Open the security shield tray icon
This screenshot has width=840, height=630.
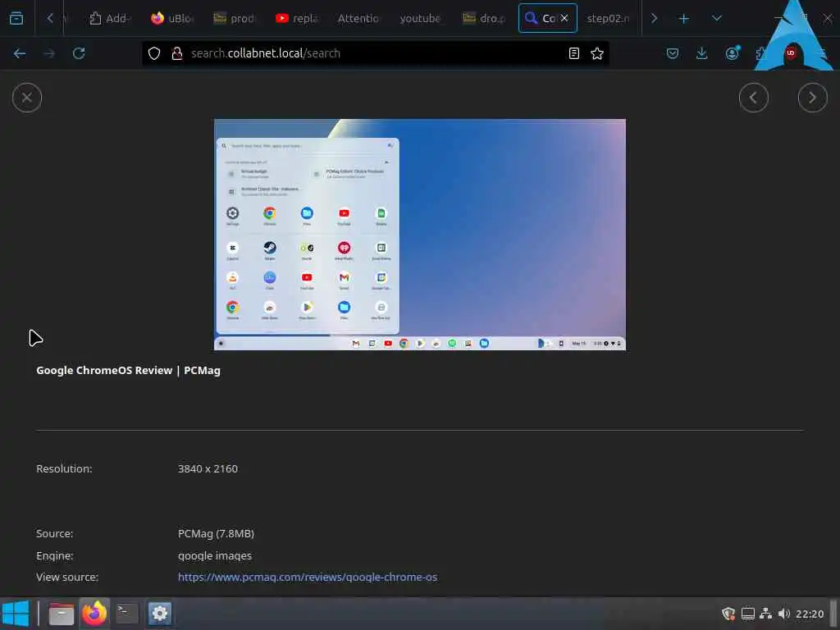[x=728, y=614]
